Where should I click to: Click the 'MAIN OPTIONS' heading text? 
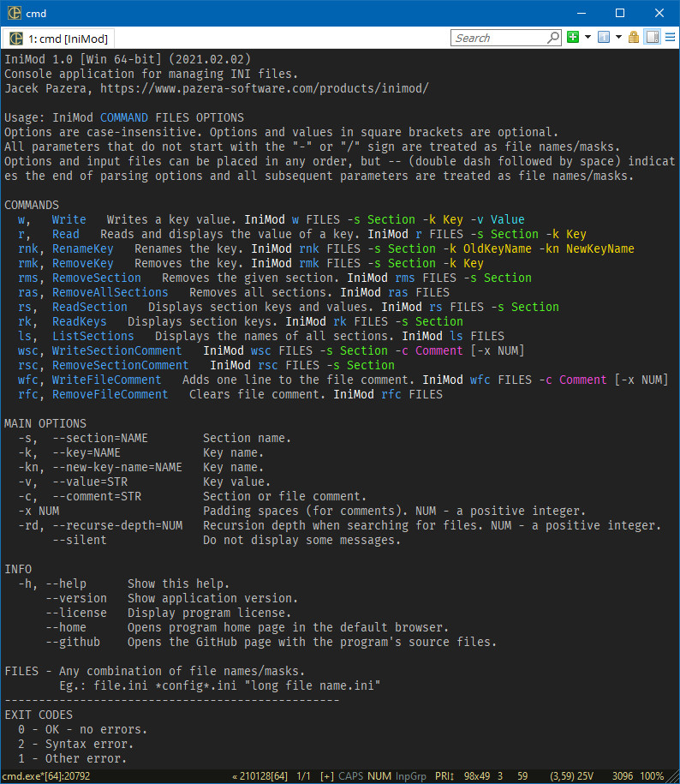(45, 423)
